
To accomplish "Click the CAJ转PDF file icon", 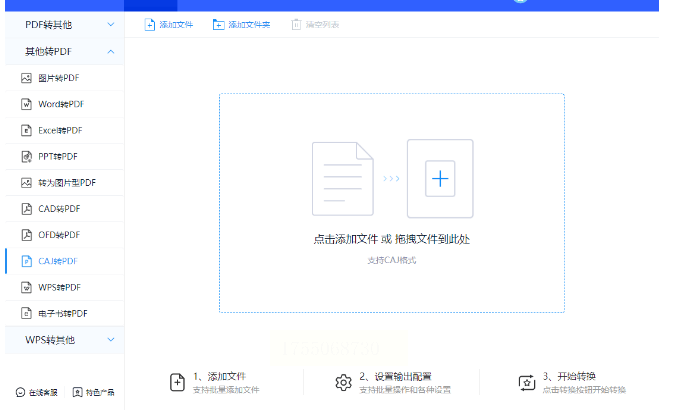I will click(26, 261).
